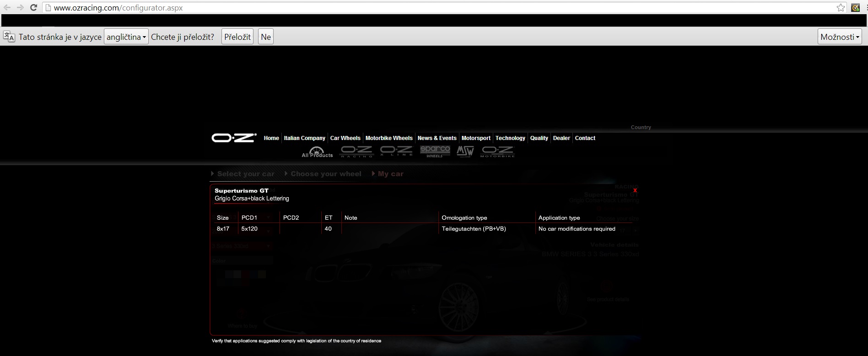Select the 5x120 PCD1 cell
868x356 pixels.
pyautogui.click(x=249, y=229)
